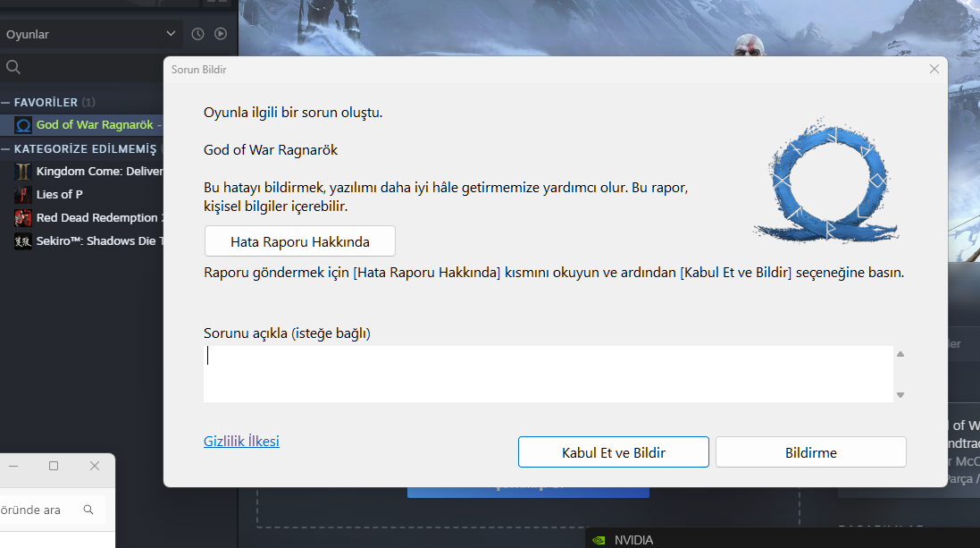The height and width of the screenshot is (548, 980).
Task: Collapse the FAVORİLER category
Action: (5, 102)
